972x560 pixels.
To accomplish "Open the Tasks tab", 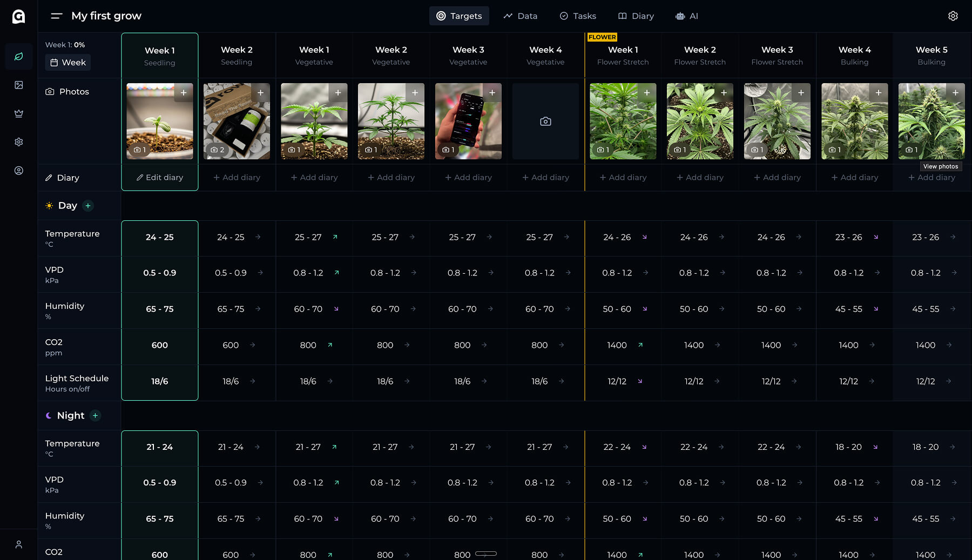I will click(577, 16).
